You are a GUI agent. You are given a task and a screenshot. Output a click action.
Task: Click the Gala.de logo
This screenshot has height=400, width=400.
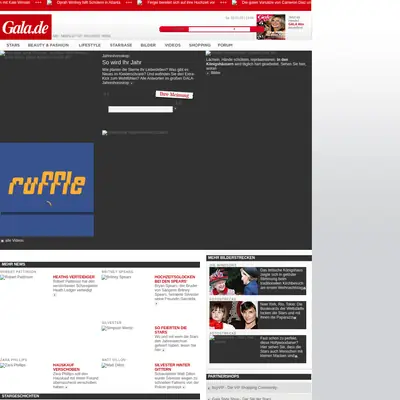pos(26,27)
